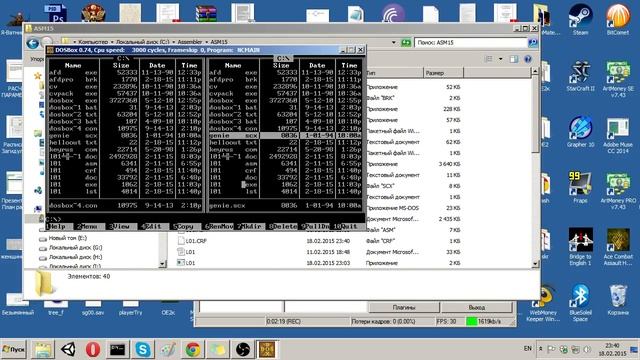The image size is (640, 360).
Task: Select the Локальный диск (C:) breadcrumb
Action: point(142,42)
